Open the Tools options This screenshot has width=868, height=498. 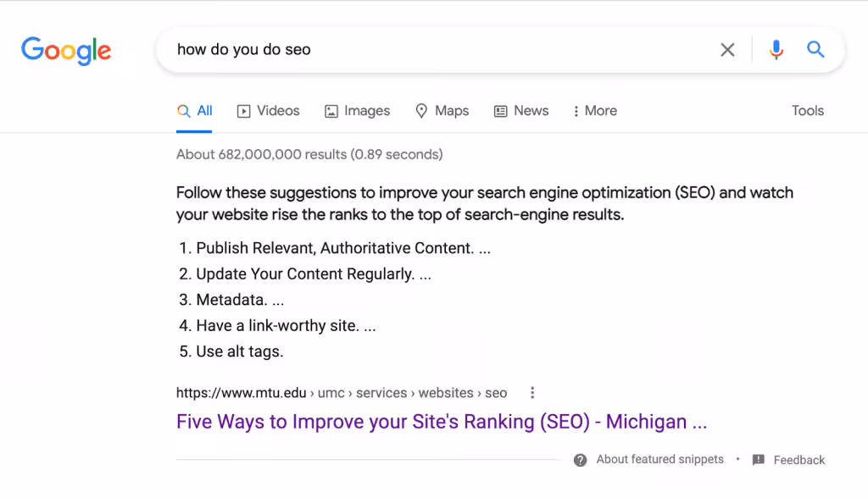pos(807,110)
